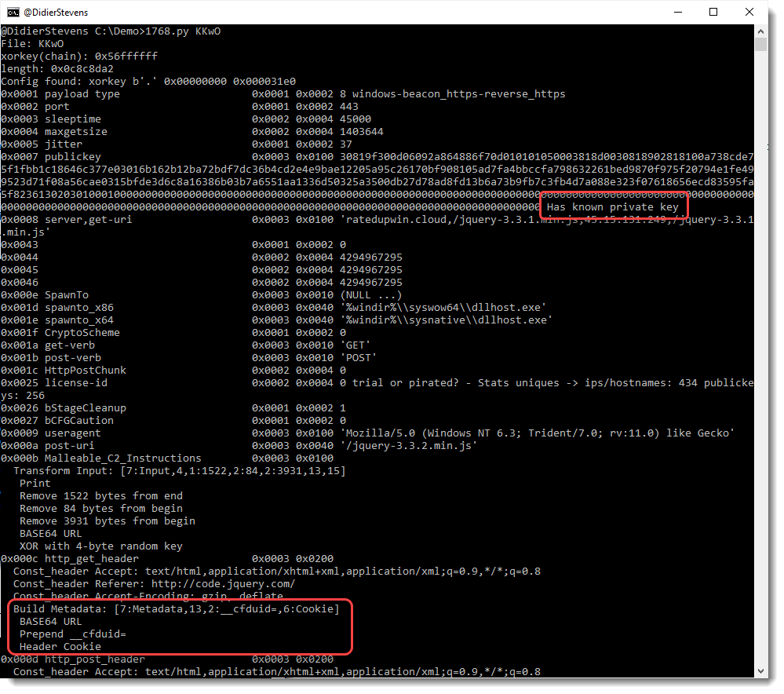Select the 'Header Cookie' output line
This screenshot has height=694, width=784.
[x=60, y=646]
